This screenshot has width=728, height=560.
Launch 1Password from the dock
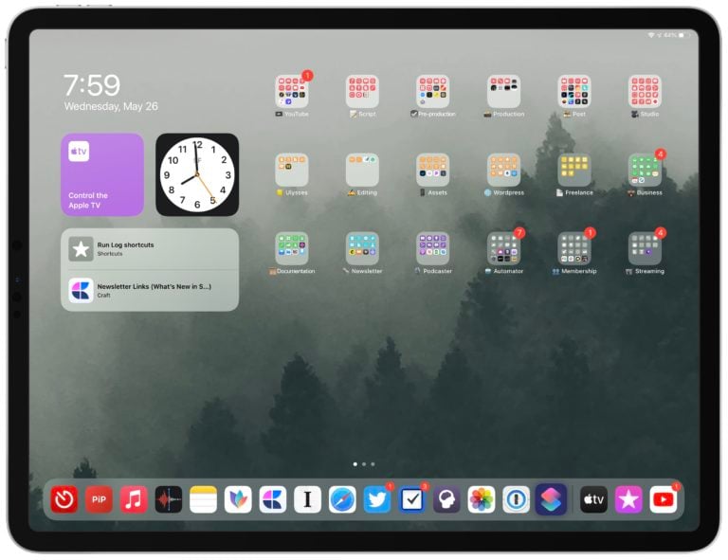[516, 499]
